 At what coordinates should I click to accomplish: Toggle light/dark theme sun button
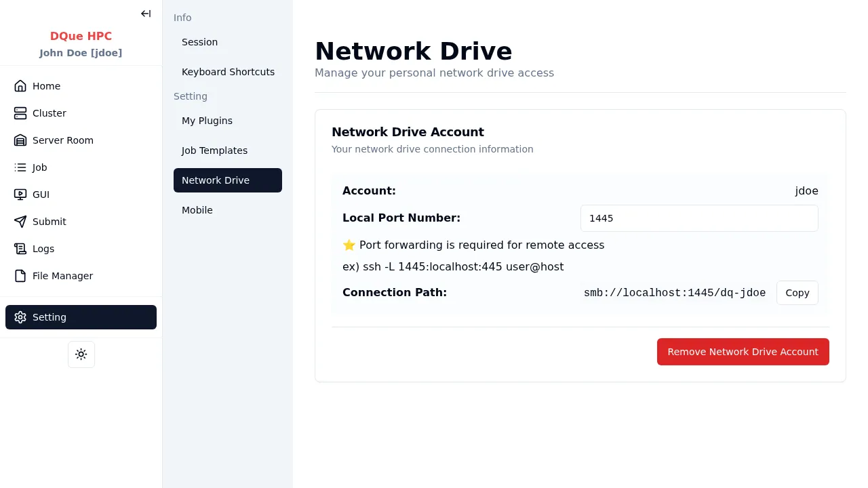(81, 354)
